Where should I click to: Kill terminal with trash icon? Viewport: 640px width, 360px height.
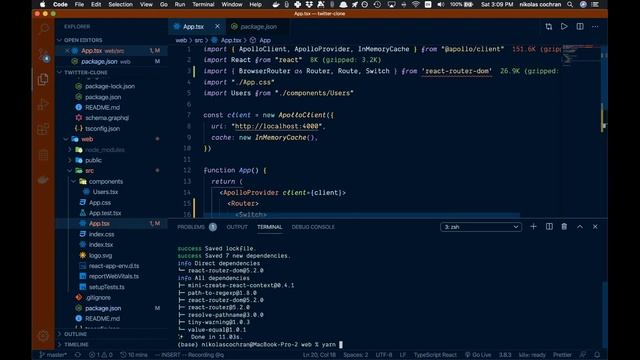point(564,227)
